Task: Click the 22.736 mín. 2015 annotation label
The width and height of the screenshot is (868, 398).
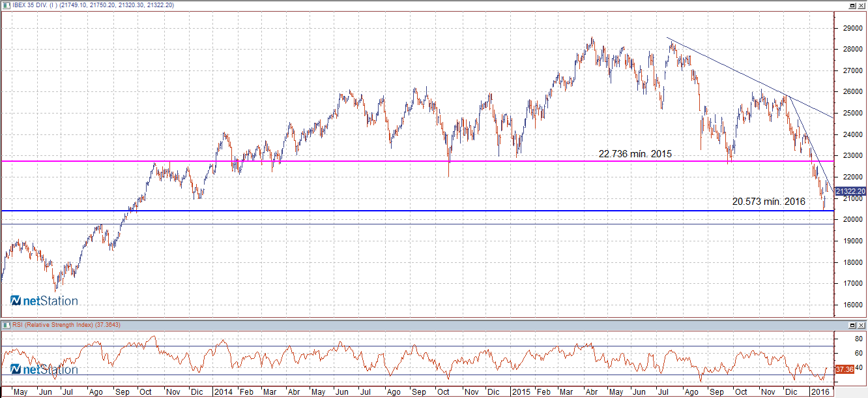Action: (635, 154)
